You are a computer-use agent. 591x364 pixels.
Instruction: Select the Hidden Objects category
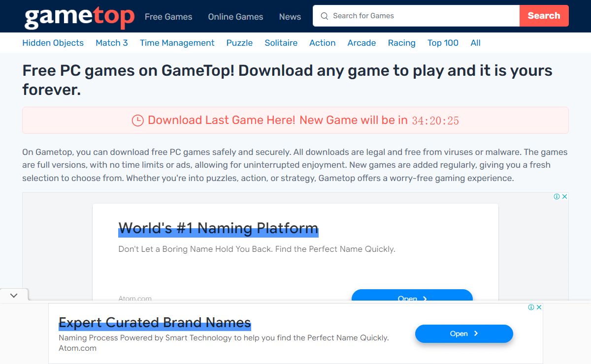[x=53, y=43]
